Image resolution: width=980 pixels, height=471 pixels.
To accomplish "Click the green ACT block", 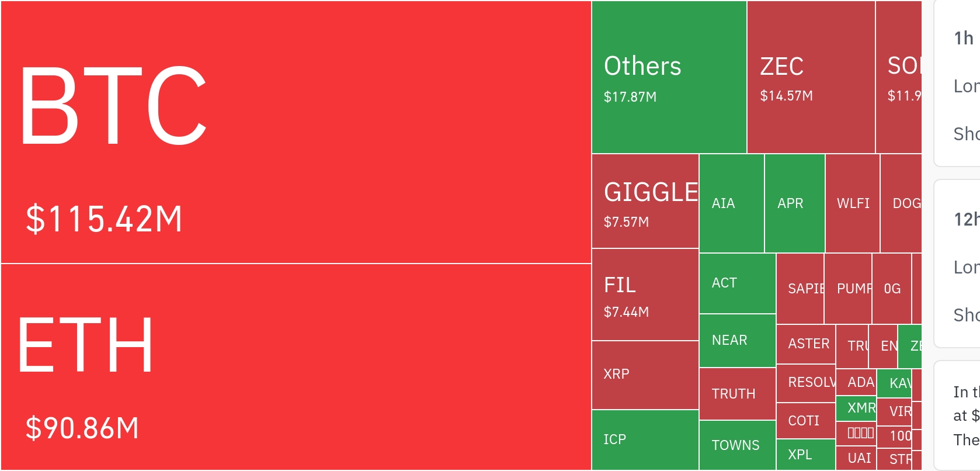I will [737, 283].
